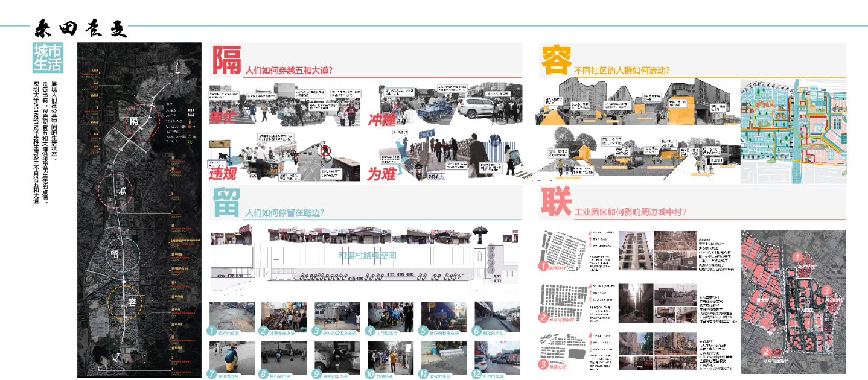868x380 pixels.
Task: Select the teal number 10 photo badge
Action: coord(370,373)
